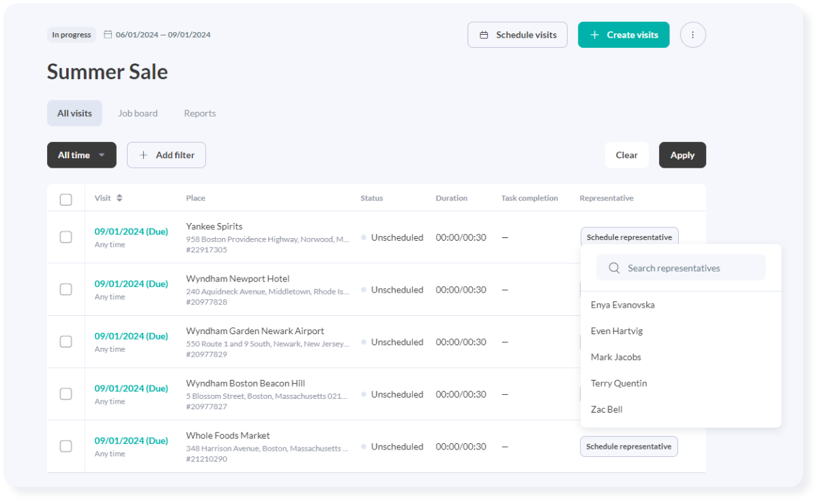Click the Task completion column header
Screen dimensions: 820x504
coord(529,198)
